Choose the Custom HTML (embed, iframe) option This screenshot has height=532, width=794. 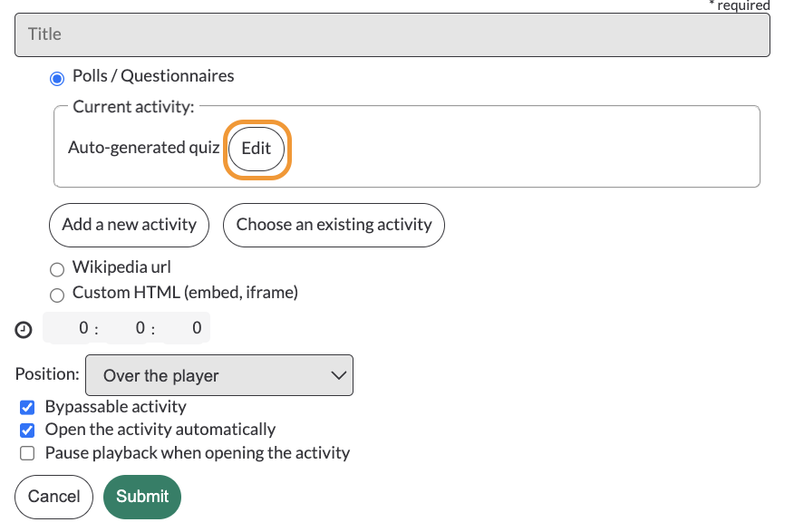pyautogui.click(x=57, y=295)
